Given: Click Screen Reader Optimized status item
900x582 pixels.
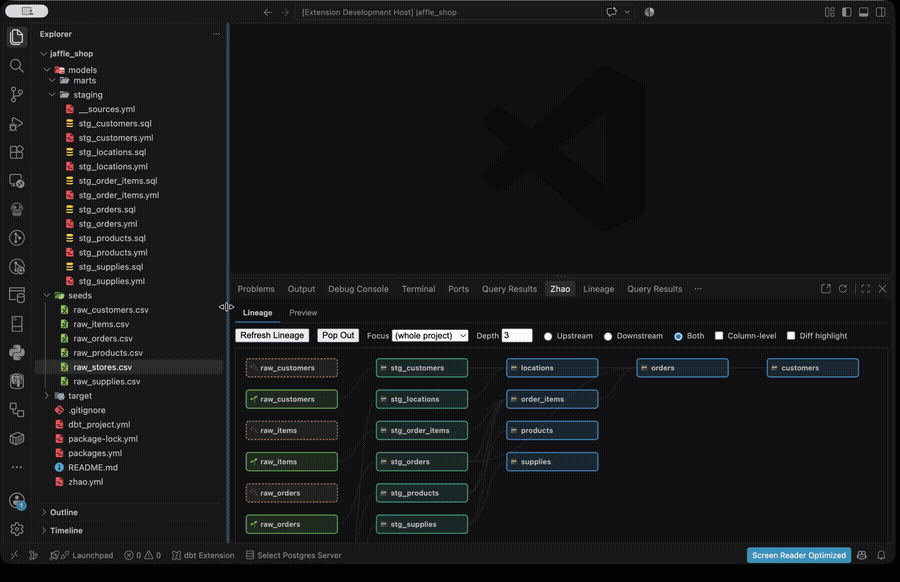Looking at the screenshot, I should (x=798, y=555).
